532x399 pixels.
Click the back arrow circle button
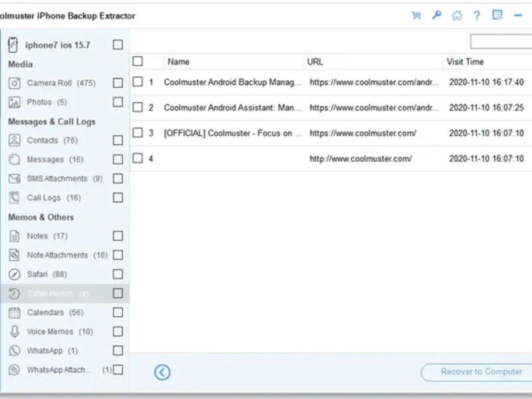tap(162, 372)
